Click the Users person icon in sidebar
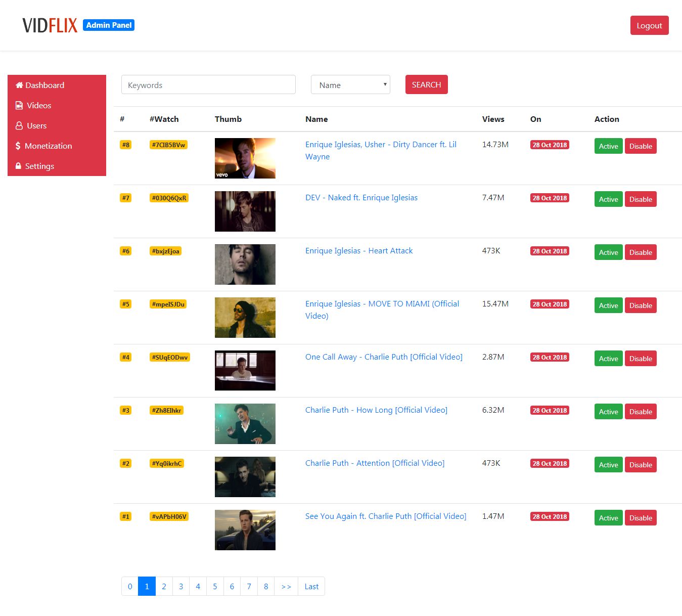Viewport: 682px width, 616px height. (19, 125)
